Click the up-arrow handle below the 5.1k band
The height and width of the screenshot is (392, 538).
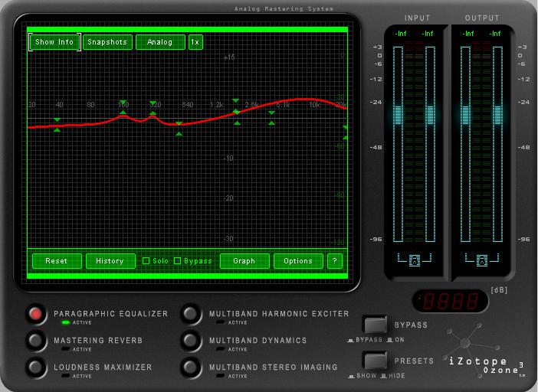point(272,123)
